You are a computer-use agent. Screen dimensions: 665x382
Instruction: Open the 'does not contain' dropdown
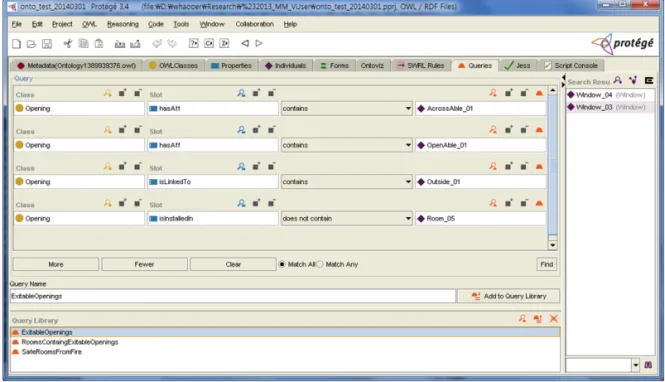pyautogui.click(x=408, y=219)
